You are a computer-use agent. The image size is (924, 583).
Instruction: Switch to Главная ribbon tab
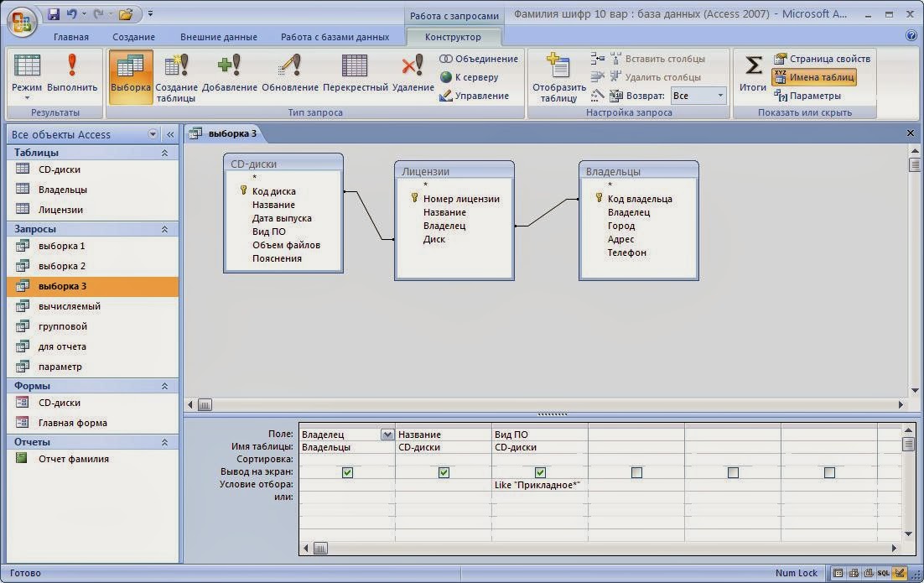71,37
